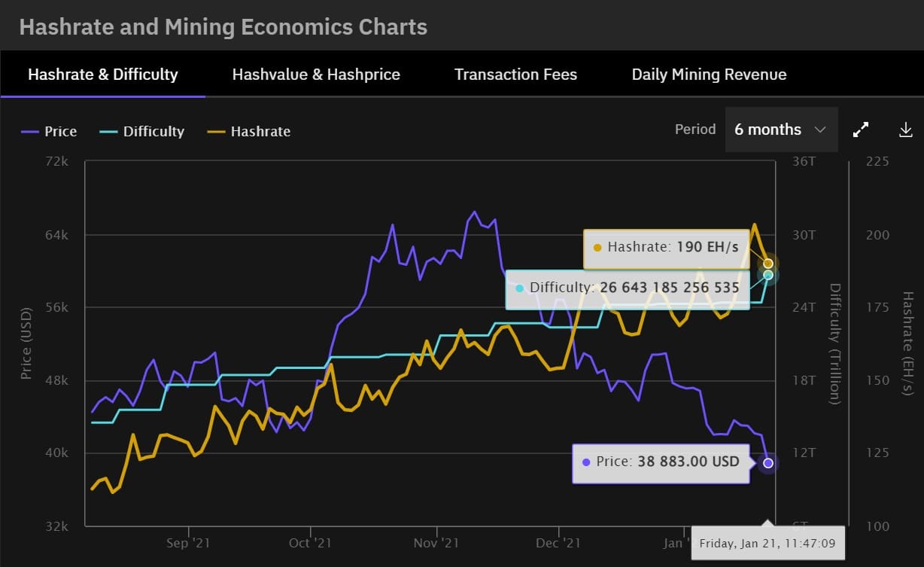Viewport: 924px width, 567px height.
Task: Click the Difficulty value tooltip box
Action: coord(628,288)
